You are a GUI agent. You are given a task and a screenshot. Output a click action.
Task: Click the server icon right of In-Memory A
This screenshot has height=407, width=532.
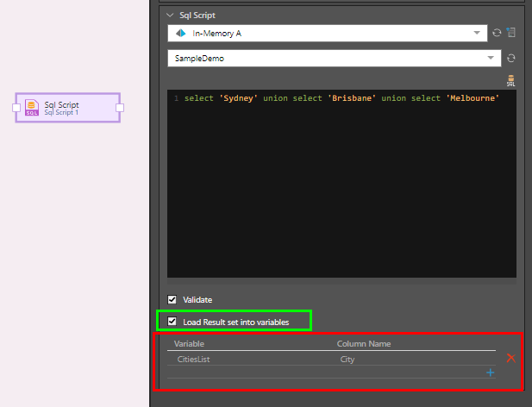510,33
